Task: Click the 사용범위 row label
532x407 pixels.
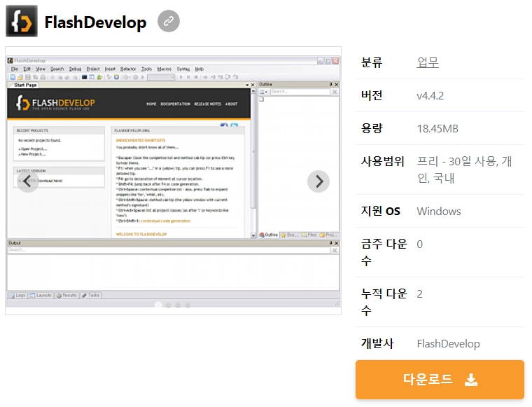Action: (383, 161)
